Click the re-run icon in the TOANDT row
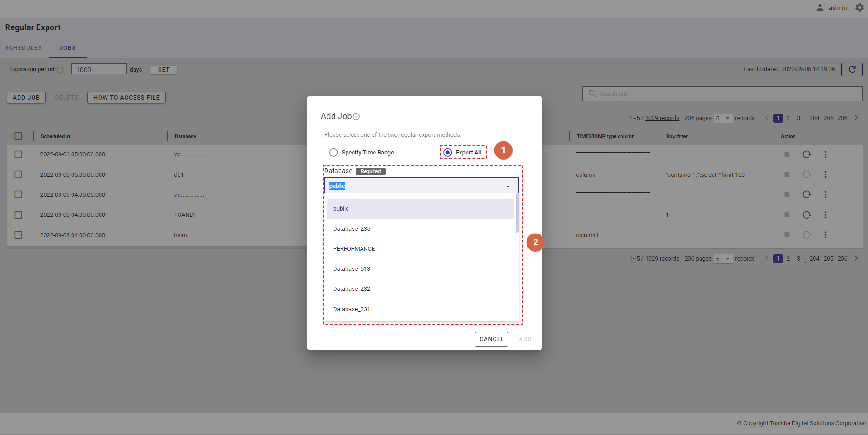The height and width of the screenshot is (435, 868). pyautogui.click(x=807, y=215)
